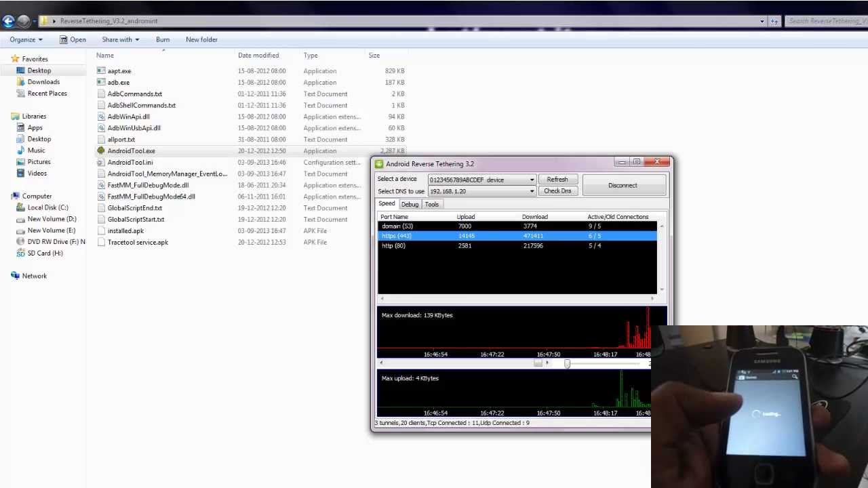Click the Disconnect button
868x488 pixels.
tap(623, 186)
